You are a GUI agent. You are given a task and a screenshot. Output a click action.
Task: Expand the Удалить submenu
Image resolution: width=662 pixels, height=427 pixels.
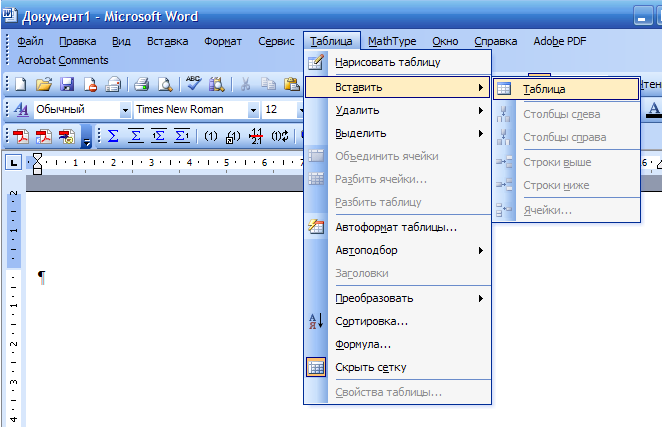tap(397, 111)
